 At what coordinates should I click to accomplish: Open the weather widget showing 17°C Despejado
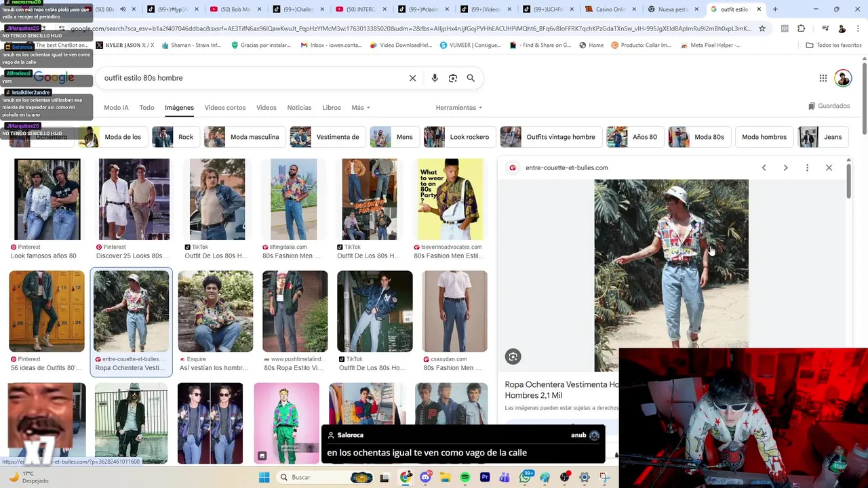27,477
